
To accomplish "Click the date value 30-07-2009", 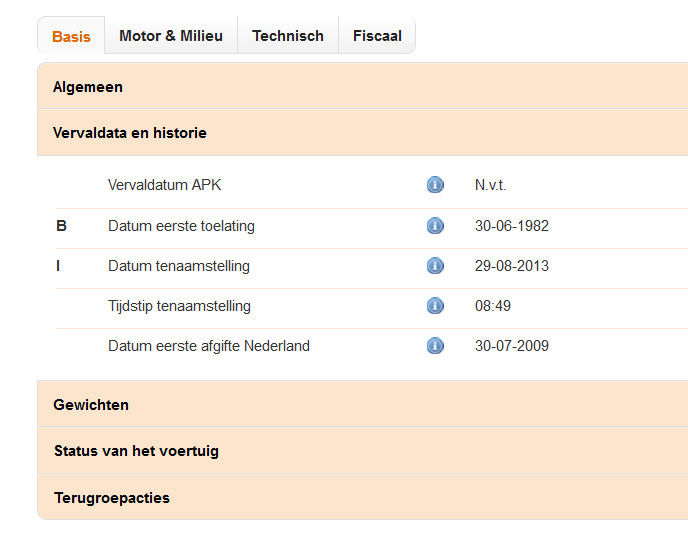I will click(511, 346).
